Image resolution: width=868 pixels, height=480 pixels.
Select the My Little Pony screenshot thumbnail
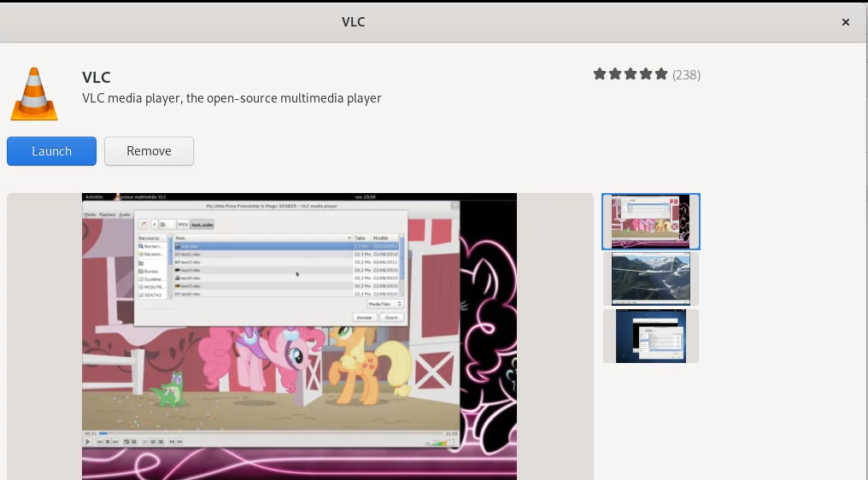[x=651, y=221]
